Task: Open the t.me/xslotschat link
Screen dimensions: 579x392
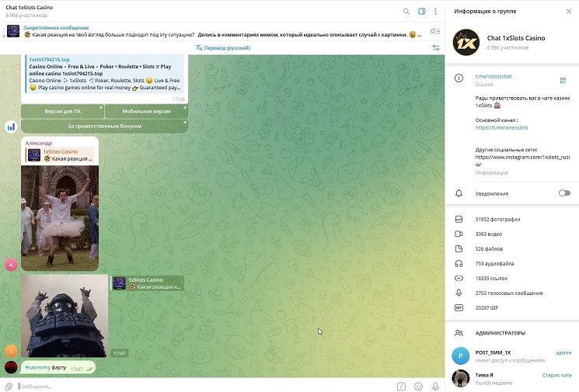Action: 494,76
